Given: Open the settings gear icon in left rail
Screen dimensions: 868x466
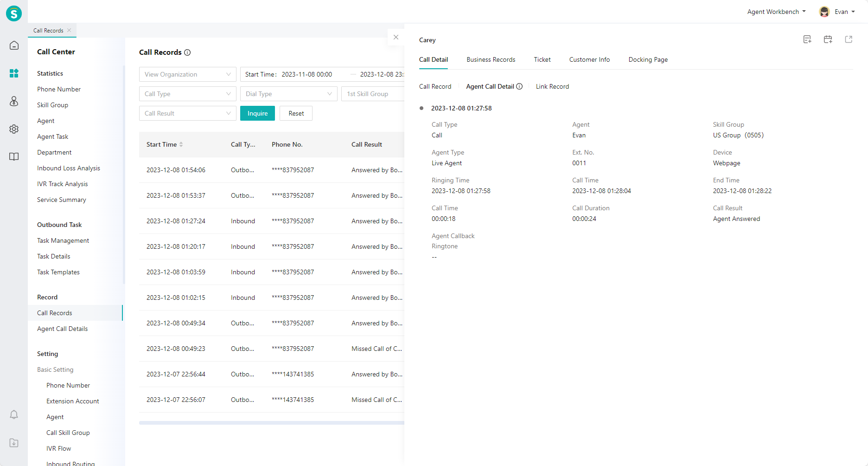Looking at the screenshot, I should 14,129.
